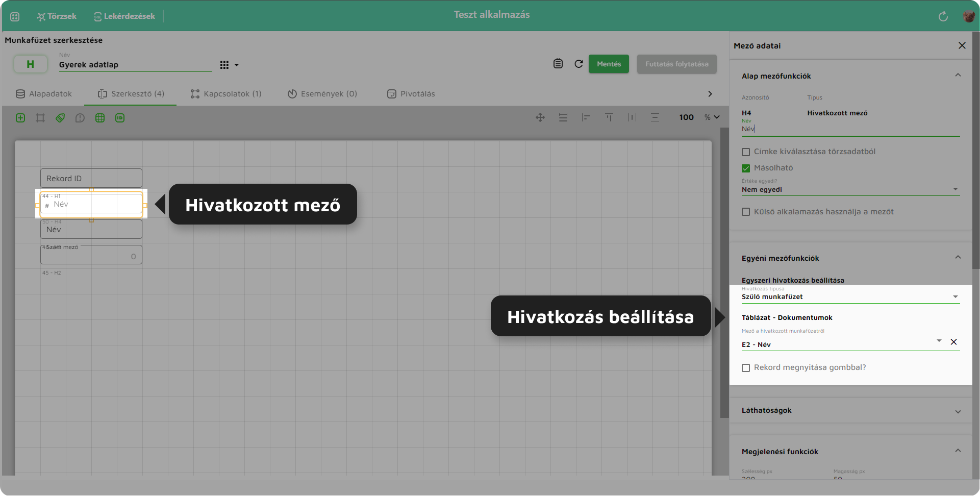Select the Rekord ID field on canvas
Image resolution: width=980 pixels, height=496 pixels.
[91, 178]
